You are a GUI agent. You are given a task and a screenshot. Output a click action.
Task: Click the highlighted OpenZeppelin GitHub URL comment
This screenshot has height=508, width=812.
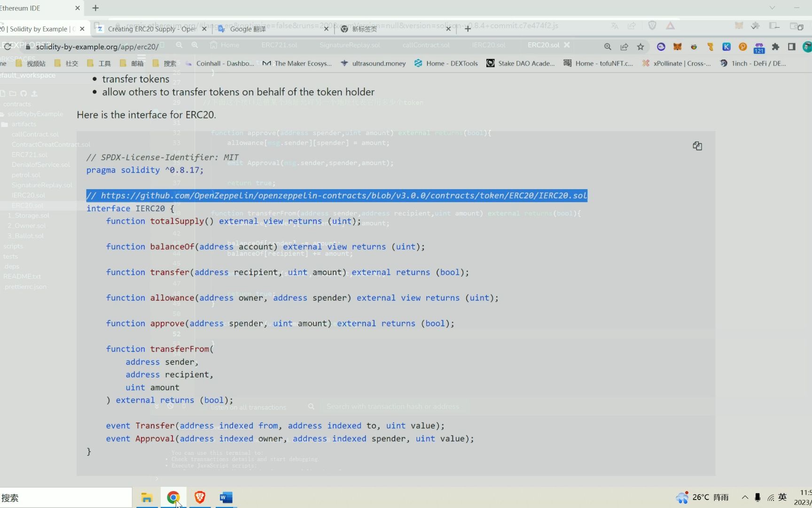(x=336, y=196)
